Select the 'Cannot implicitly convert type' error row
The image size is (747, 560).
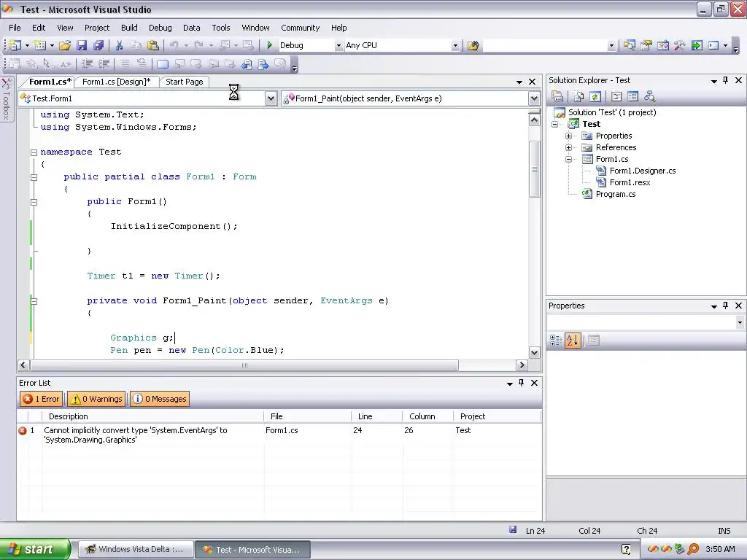279,435
